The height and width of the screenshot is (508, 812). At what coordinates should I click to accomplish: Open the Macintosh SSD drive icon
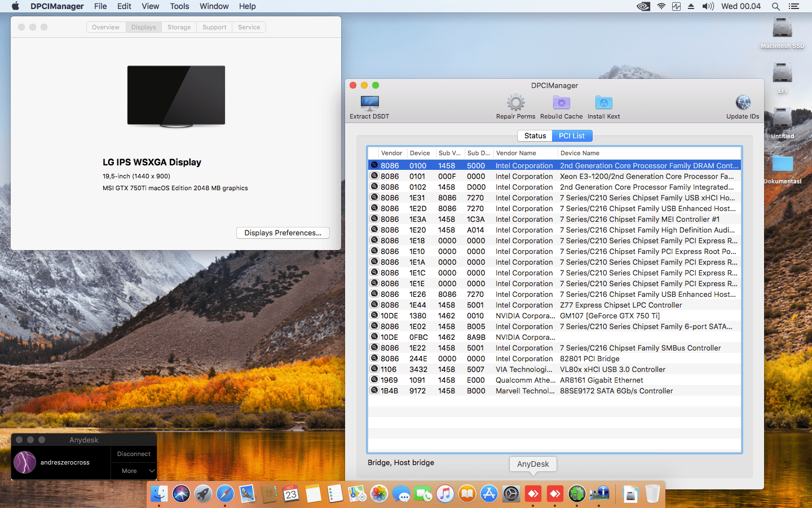point(782,28)
